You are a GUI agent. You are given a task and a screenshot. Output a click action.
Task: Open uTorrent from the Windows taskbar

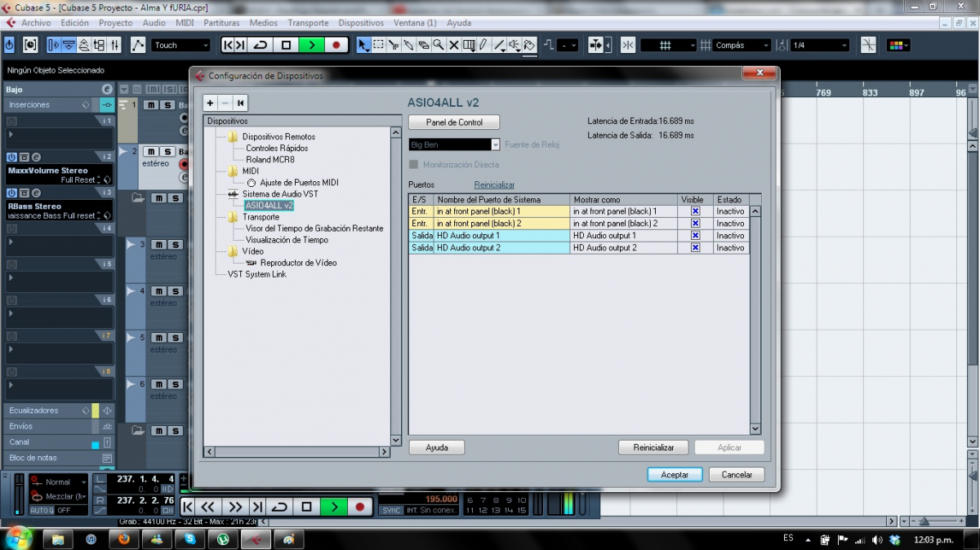222,539
